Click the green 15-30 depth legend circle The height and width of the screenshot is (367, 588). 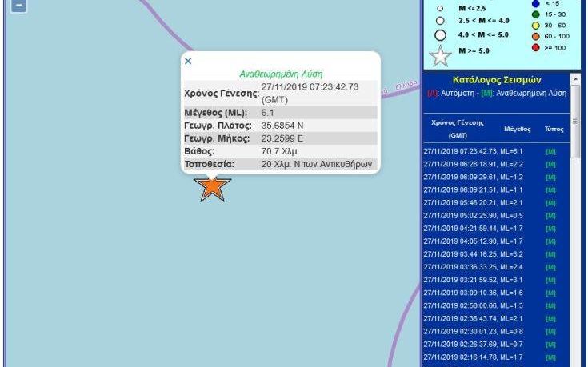coord(535,14)
